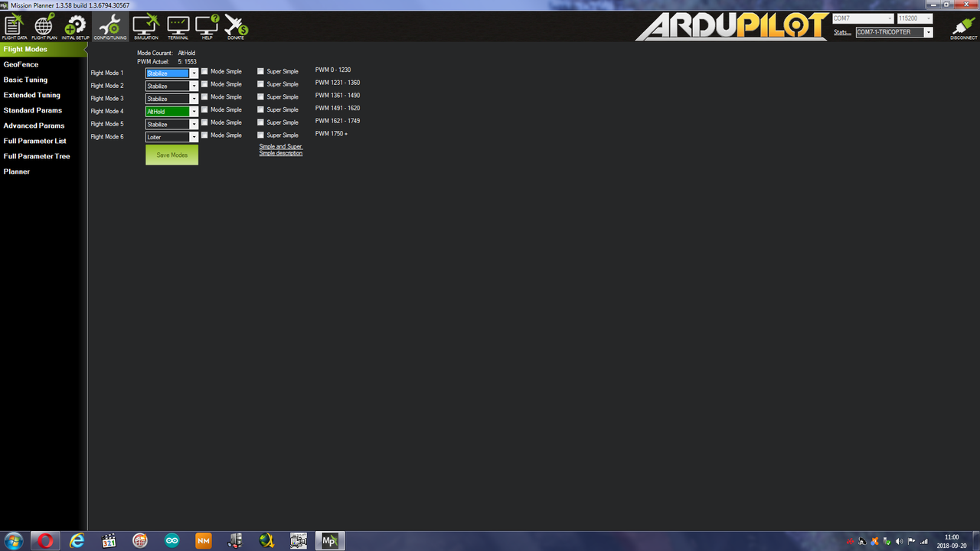Viewport: 980px width, 551px height.
Task: Open the Arduino IDE from the taskbar
Action: tap(171, 540)
